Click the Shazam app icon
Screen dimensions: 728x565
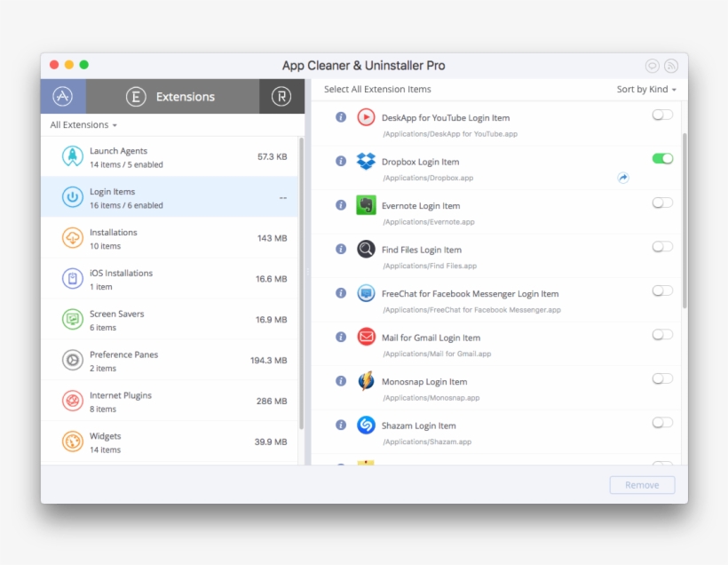[x=366, y=425]
